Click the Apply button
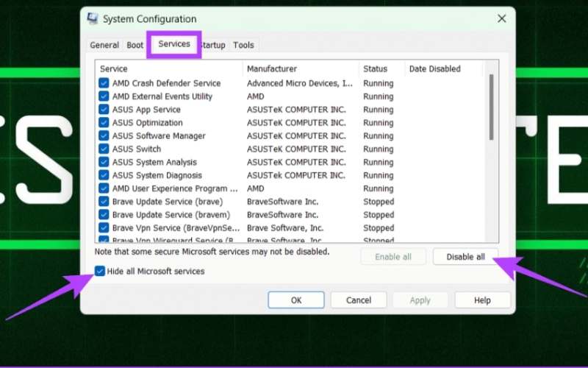588x368 pixels. point(420,300)
